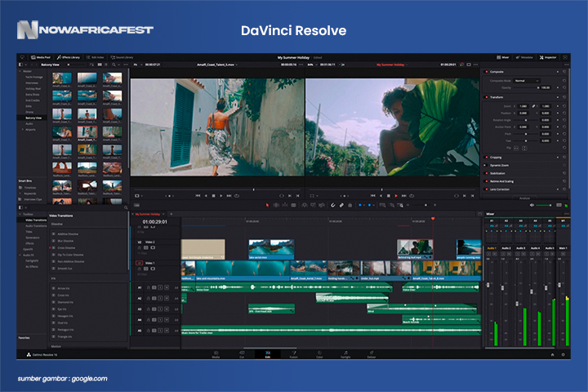Select the Drone bin
The width and height of the screenshot is (588, 392).
29,112
